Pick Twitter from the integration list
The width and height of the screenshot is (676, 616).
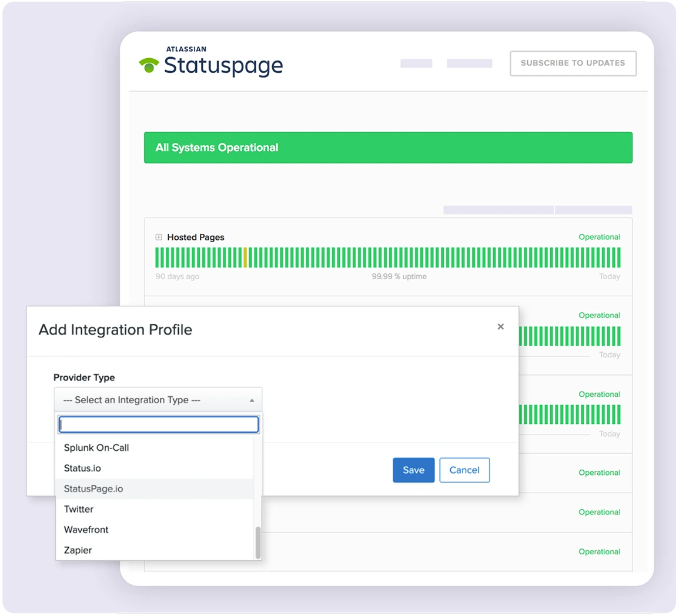(x=155, y=509)
